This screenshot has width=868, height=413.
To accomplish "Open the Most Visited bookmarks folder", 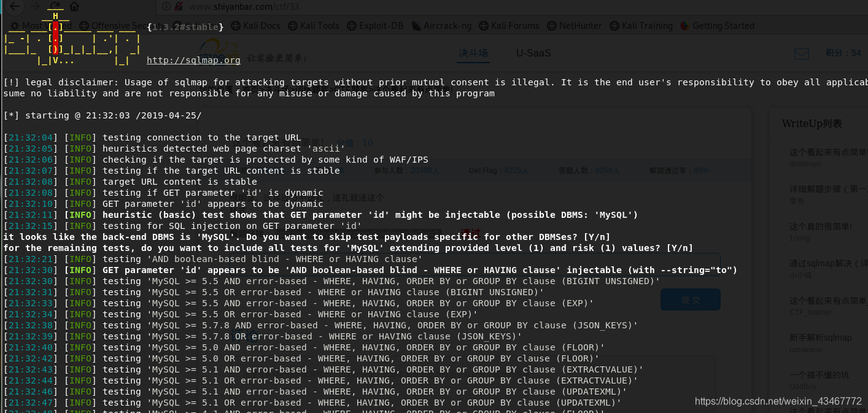I will coord(41,26).
